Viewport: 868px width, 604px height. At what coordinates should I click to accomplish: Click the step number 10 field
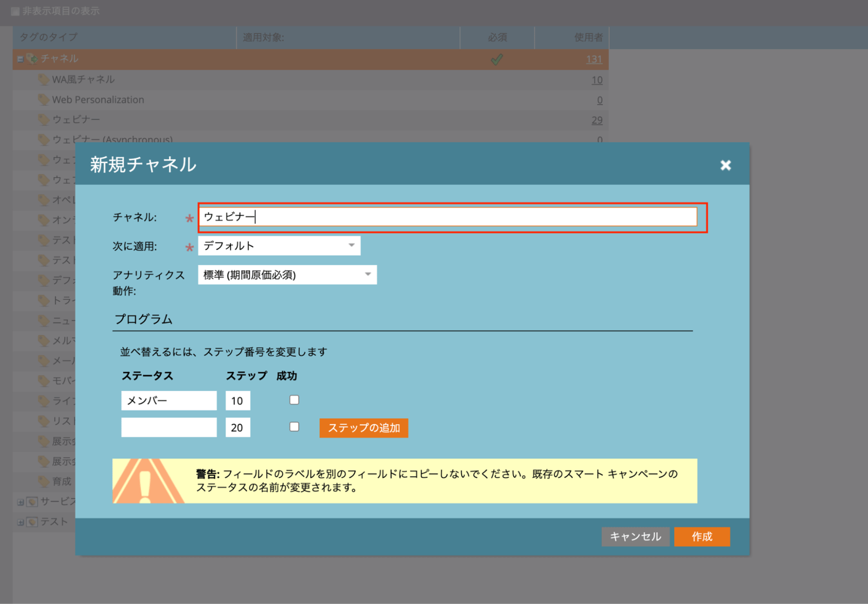[x=237, y=400]
